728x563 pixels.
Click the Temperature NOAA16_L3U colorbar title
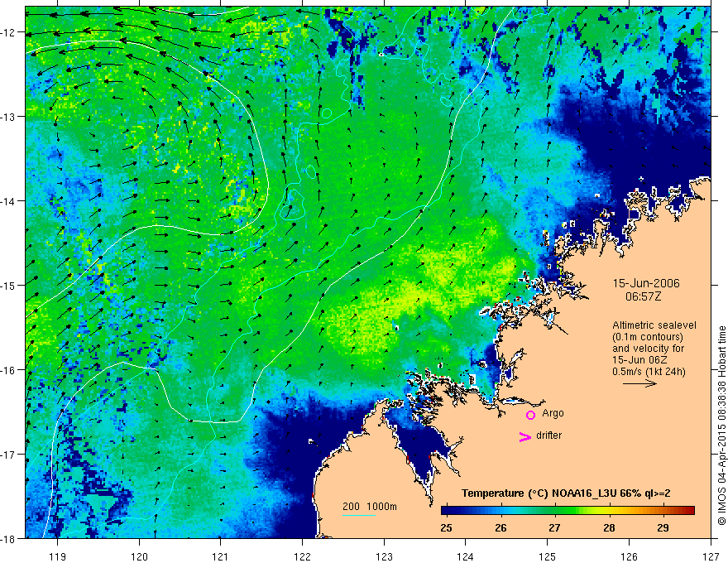click(566, 493)
